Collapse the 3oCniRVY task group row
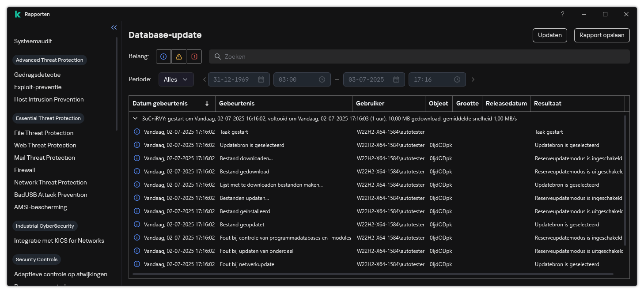Screen dimensions: 644x293 click(x=136, y=119)
